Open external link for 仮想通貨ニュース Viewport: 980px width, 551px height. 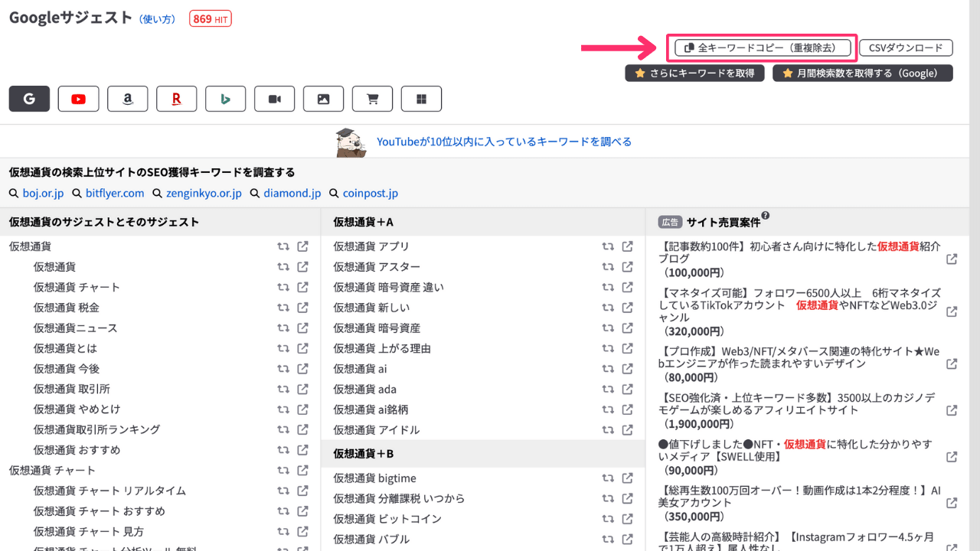click(302, 328)
